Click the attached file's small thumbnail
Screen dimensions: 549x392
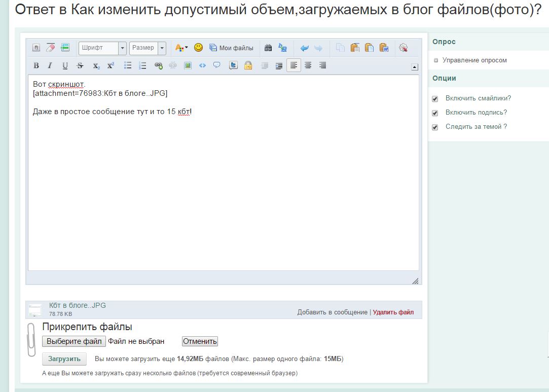click(35, 310)
